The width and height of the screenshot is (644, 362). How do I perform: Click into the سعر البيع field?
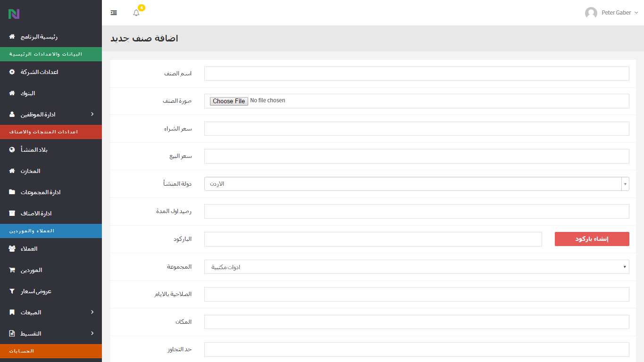(x=417, y=156)
